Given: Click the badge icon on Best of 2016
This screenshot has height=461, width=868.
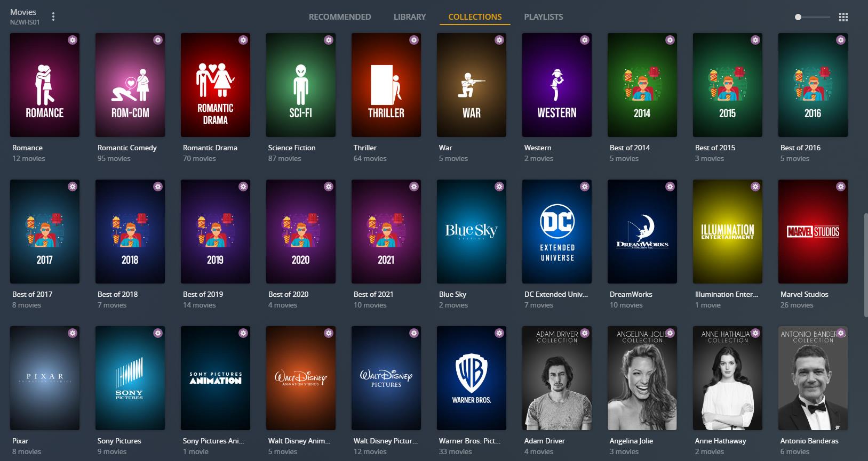Looking at the screenshot, I should [x=841, y=40].
